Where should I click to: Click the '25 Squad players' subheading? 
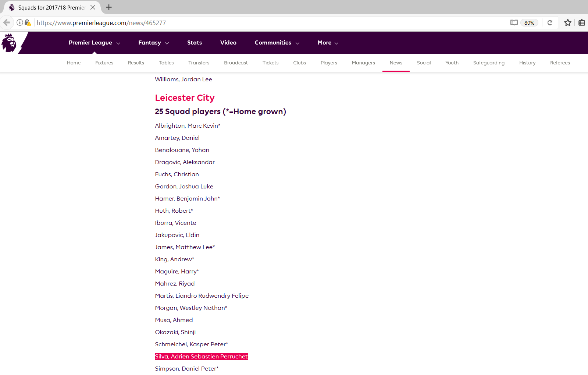click(x=220, y=112)
